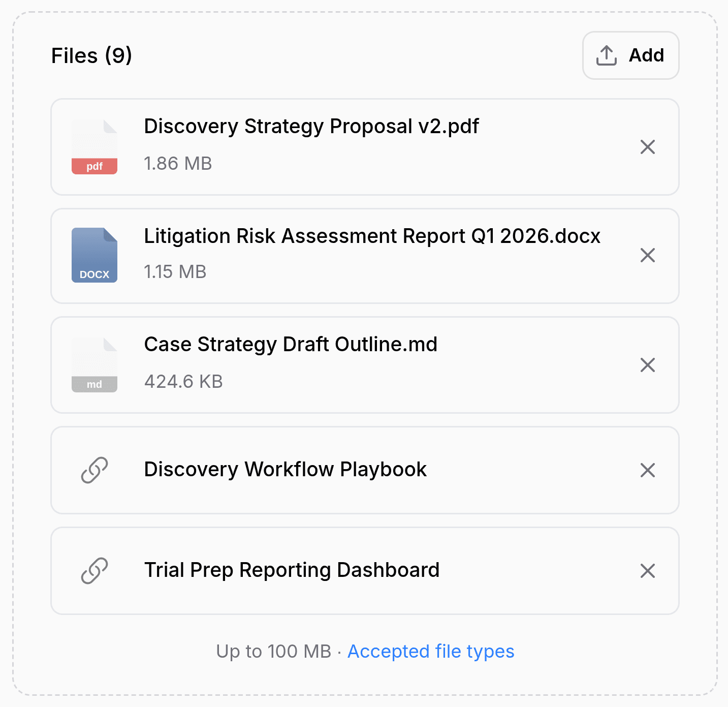Remove the Trial Prep Reporting Dashboard link
Image resolution: width=728 pixels, height=707 pixels.
[647, 571]
